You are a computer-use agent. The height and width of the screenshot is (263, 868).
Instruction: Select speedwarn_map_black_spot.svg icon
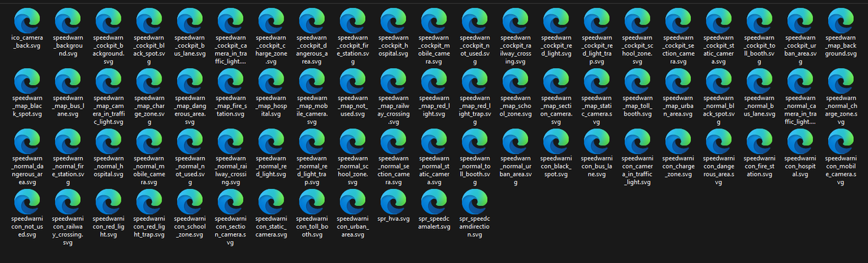(27, 81)
